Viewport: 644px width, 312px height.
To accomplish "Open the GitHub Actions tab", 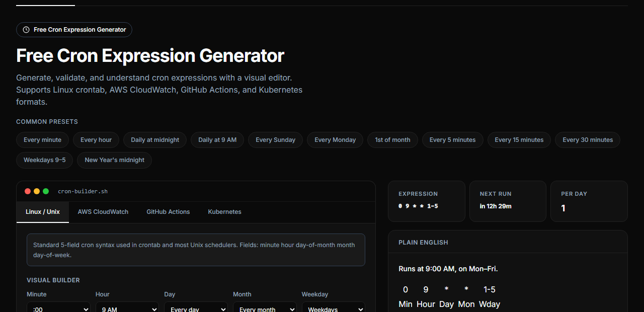I will [x=168, y=212].
